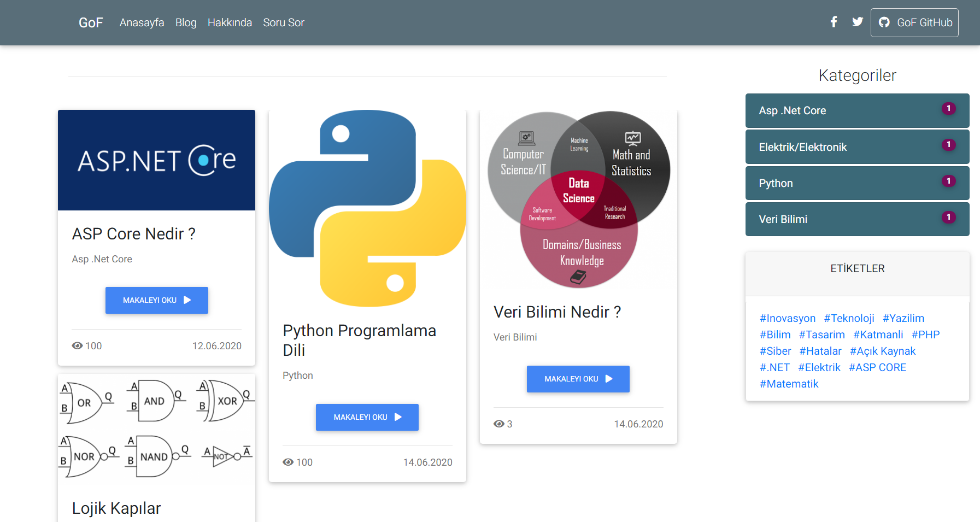
Task: Click the ASP.NET Core card image
Action: [156, 160]
